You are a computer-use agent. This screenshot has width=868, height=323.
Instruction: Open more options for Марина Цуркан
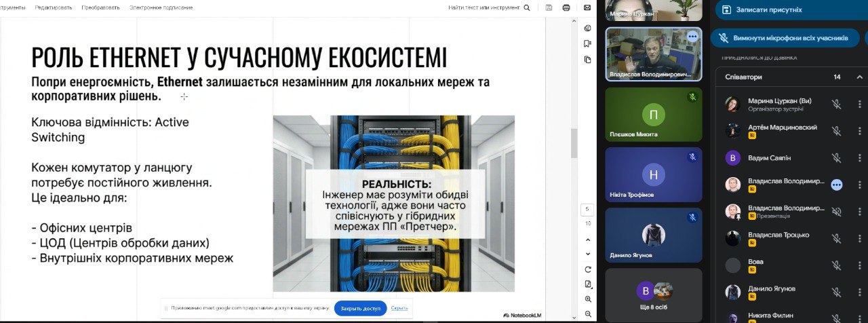click(x=859, y=104)
